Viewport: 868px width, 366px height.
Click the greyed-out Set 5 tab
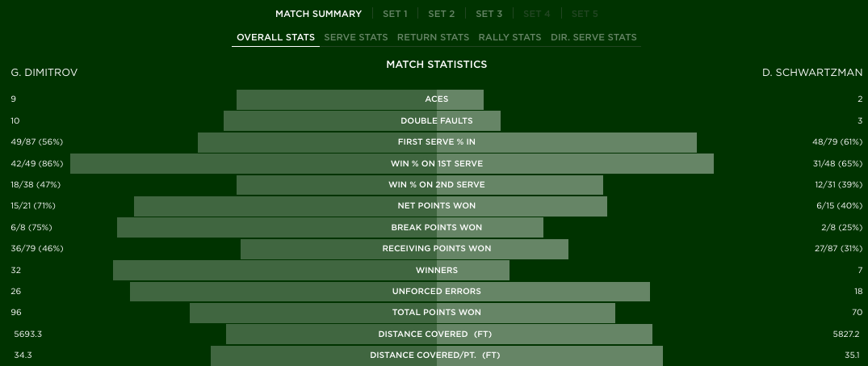tap(585, 14)
